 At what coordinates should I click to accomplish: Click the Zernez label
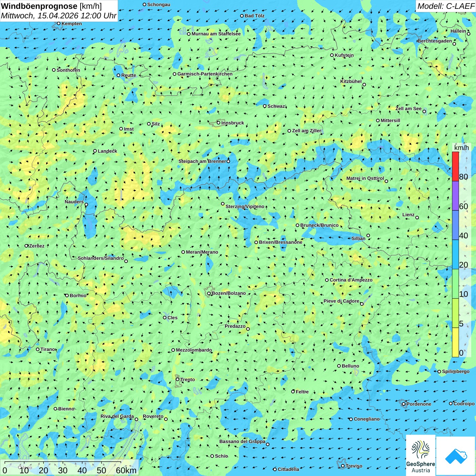37,246
